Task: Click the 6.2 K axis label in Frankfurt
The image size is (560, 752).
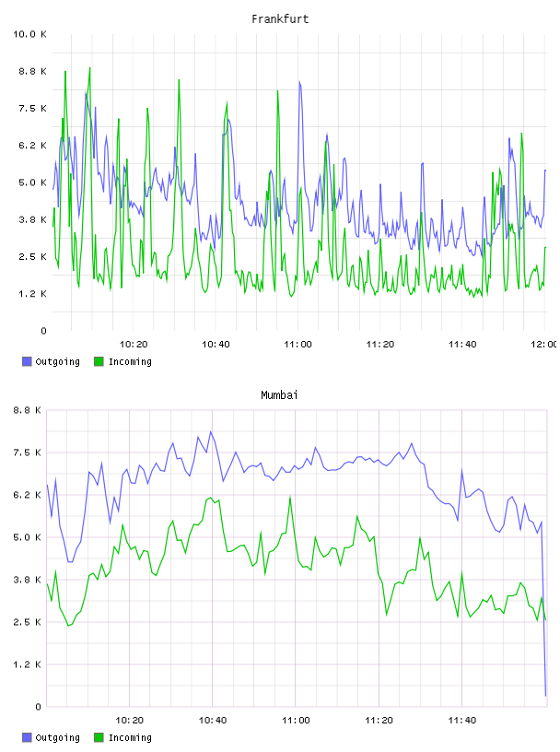Action: pyautogui.click(x=32, y=146)
